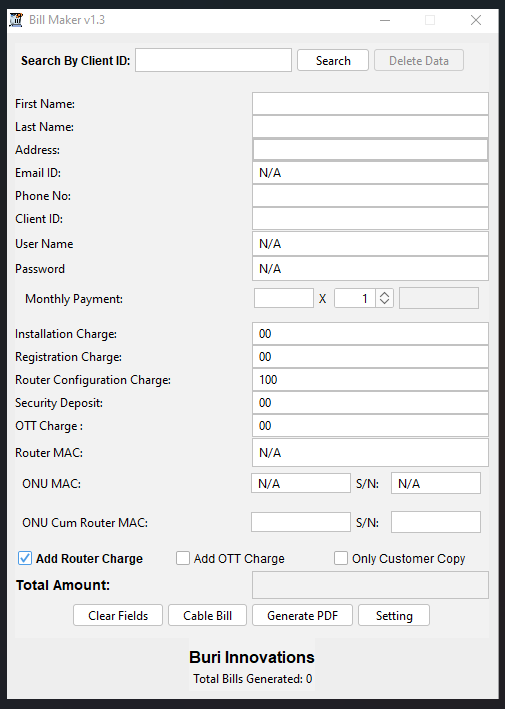
Task: Open the Setting dialog
Action: [394, 615]
